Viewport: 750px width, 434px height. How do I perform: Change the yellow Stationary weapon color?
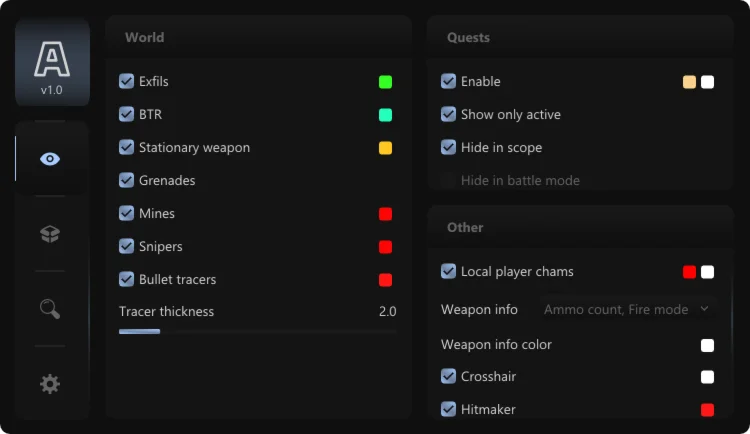[x=385, y=148]
